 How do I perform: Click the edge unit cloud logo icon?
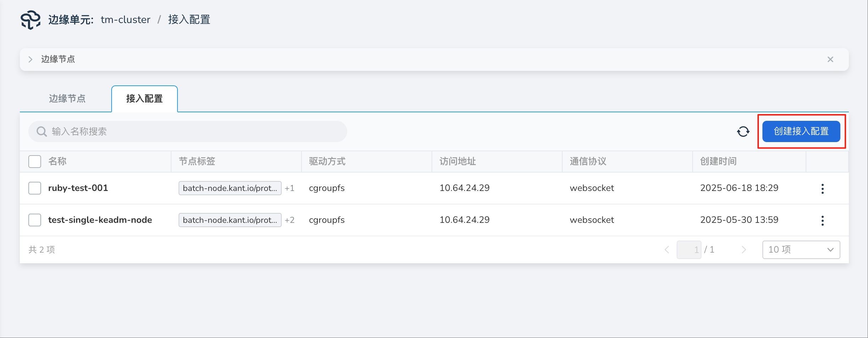tap(30, 20)
